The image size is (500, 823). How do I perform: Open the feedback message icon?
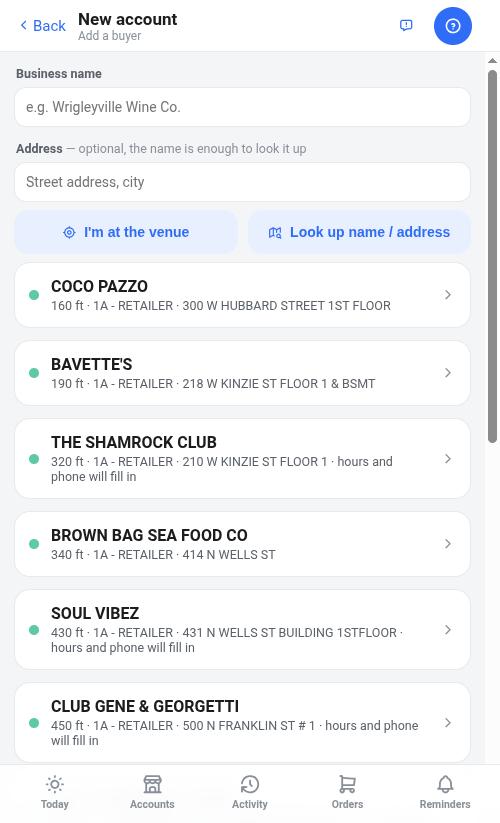pos(406,25)
